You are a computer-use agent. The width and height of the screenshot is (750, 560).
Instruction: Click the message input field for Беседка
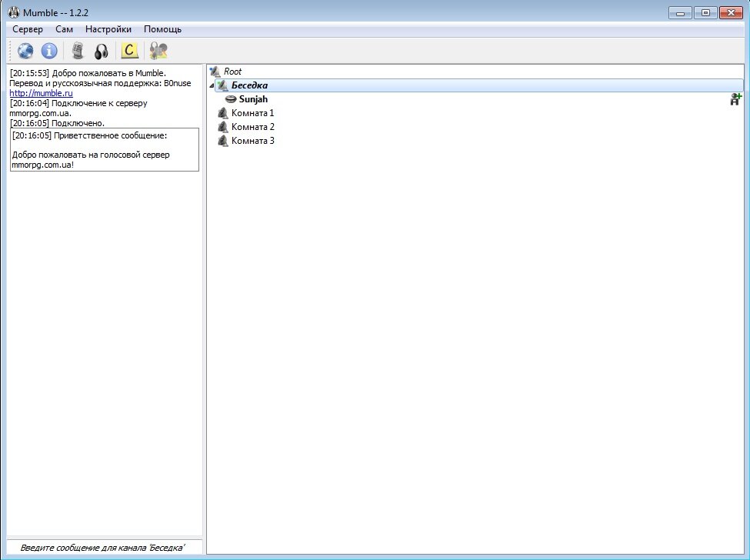(105, 548)
